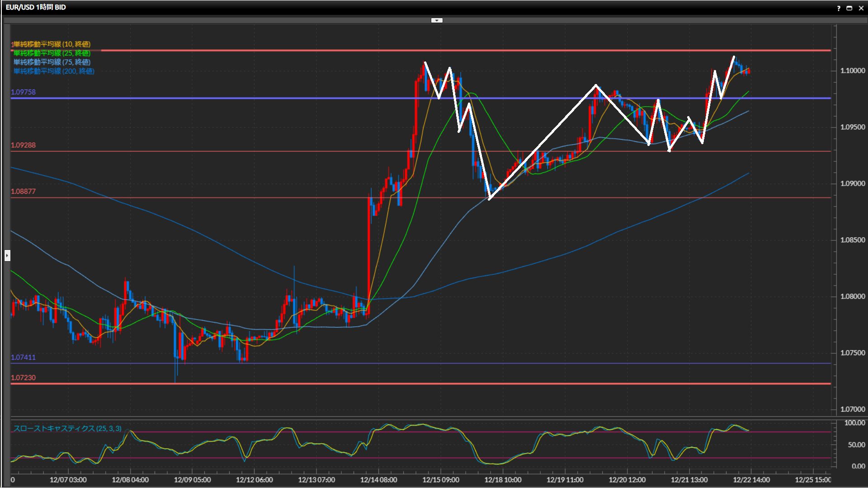The width and height of the screenshot is (868, 488).
Task: Click the 12/22 14:00 time axis label
Action: click(x=751, y=479)
